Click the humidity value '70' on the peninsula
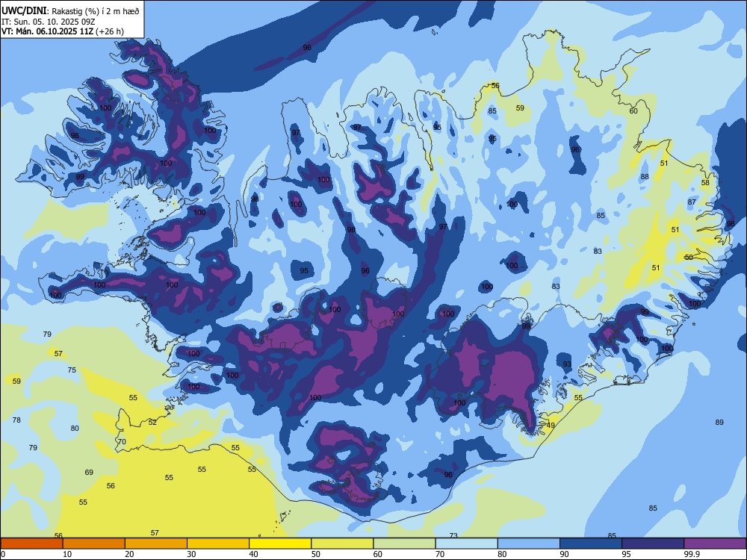 [x=122, y=442]
